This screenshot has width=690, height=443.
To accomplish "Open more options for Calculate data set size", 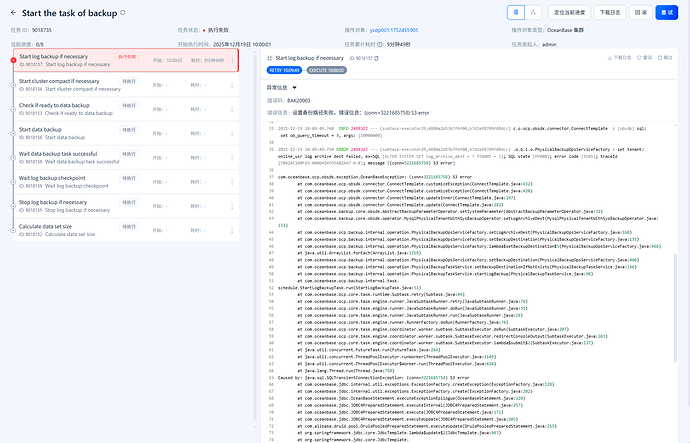I will pyautogui.click(x=231, y=229).
